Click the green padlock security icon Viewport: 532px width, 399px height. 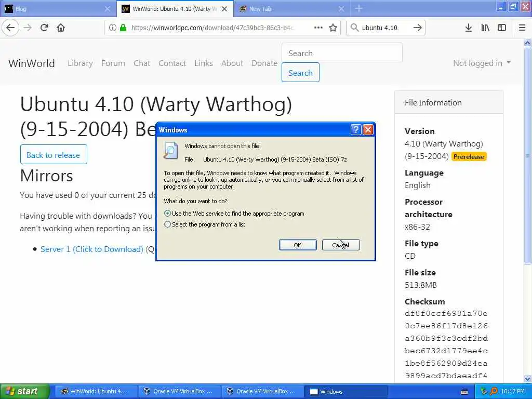click(x=123, y=28)
